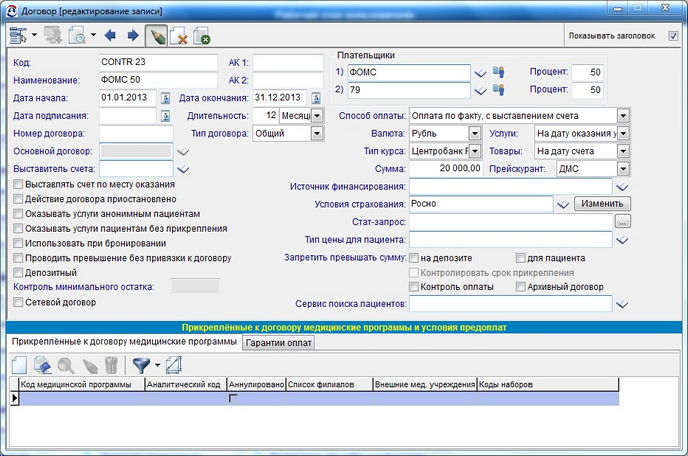Screen dimensions: 688x456
Task: Go to next record with right arrow
Action: 133,35
